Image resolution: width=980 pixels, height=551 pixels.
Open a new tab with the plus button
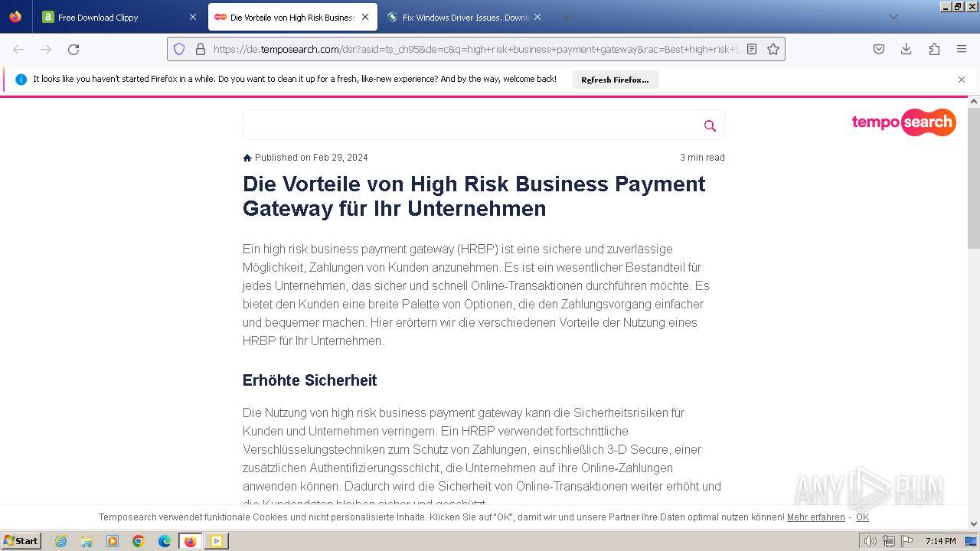[567, 17]
